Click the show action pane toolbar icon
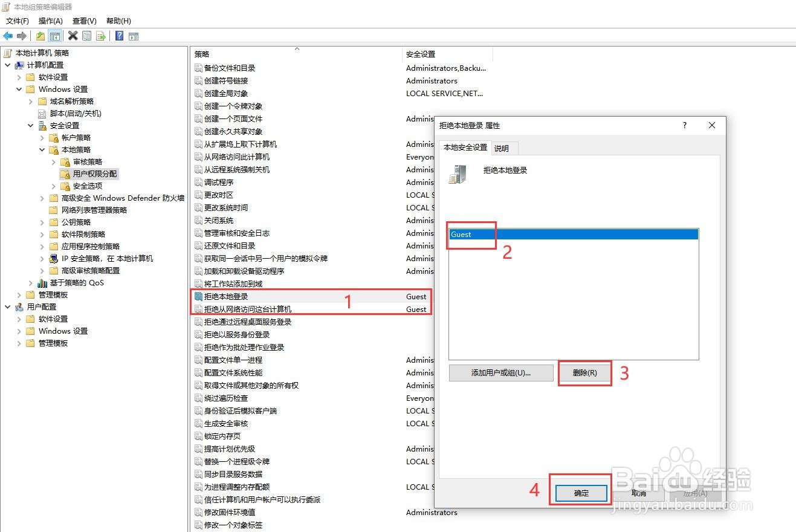796x532 pixels. (x=133, y=35)
